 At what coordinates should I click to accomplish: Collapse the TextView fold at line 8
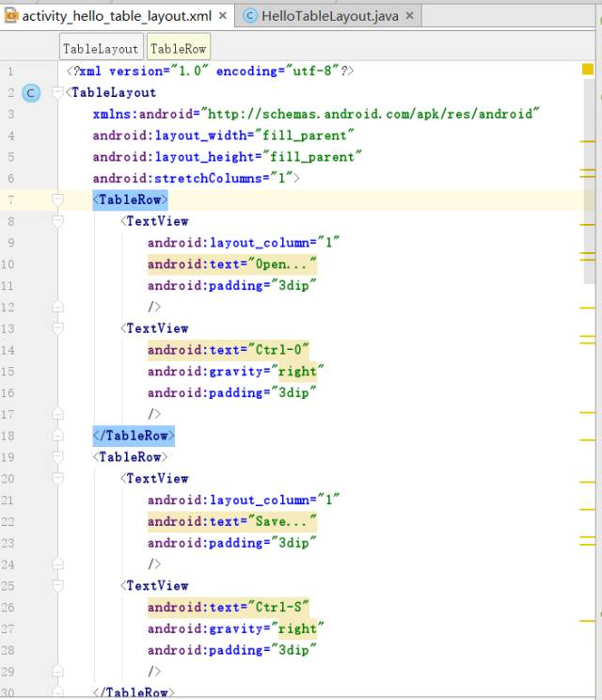point(57,221)
